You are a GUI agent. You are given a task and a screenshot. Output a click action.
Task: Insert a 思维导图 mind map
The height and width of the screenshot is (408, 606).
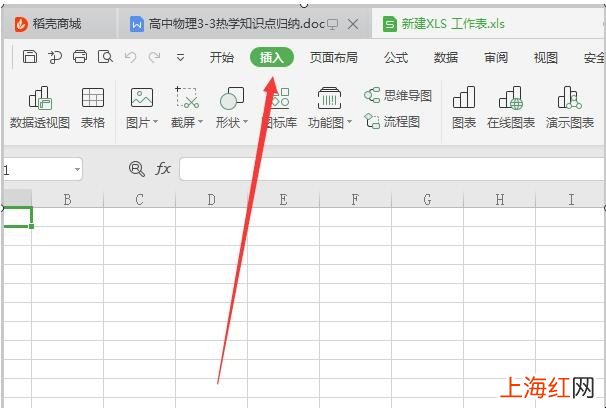tap(398, 95)
